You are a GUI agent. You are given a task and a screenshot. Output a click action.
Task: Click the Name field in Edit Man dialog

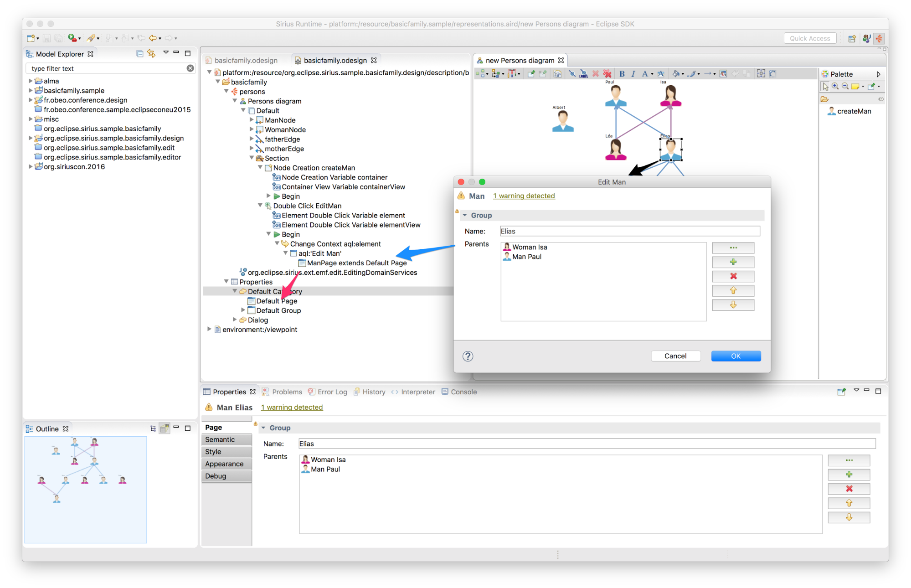(x=630, y=231)
